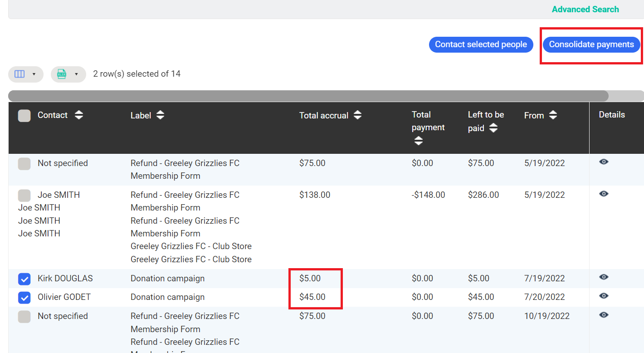Sort table by Contact column
The height and width of the screenshot is (353, 644).
pos(79,115)
